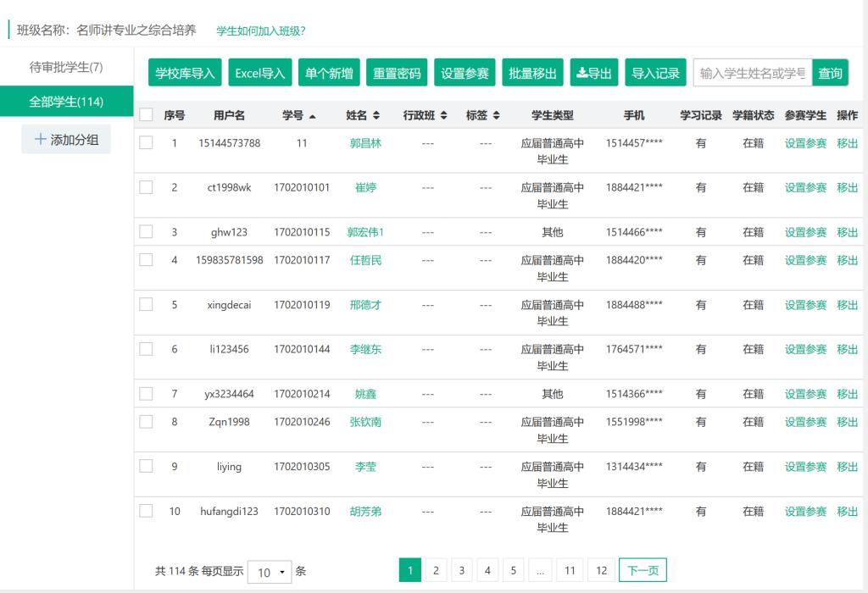Sort the 行政班 column
Screen dimensions: 868x593
(442, 115)
